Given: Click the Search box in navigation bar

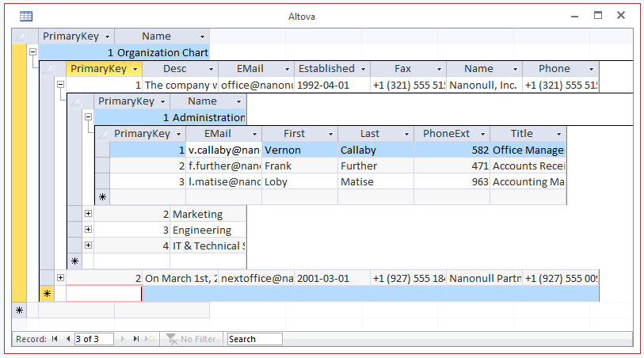Looking at the screenshot, I should 254,339.
